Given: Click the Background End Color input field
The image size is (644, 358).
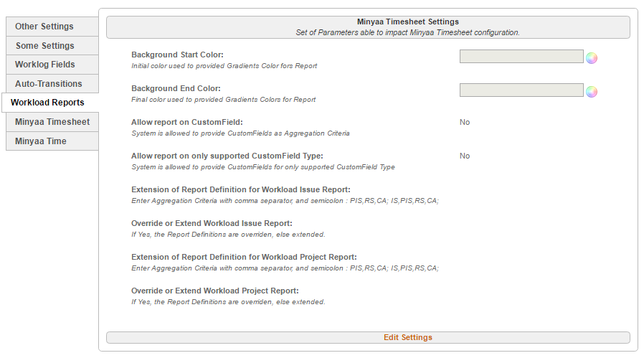Looking at the screenshot, I should tap(521, 90).
